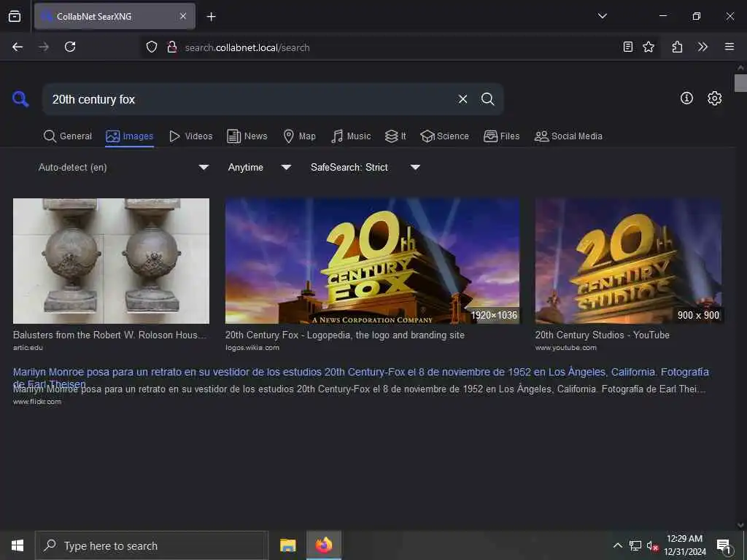Open the News category tab
The width and height of the screenshot is (747, 560).
click(x=247, y=136)
